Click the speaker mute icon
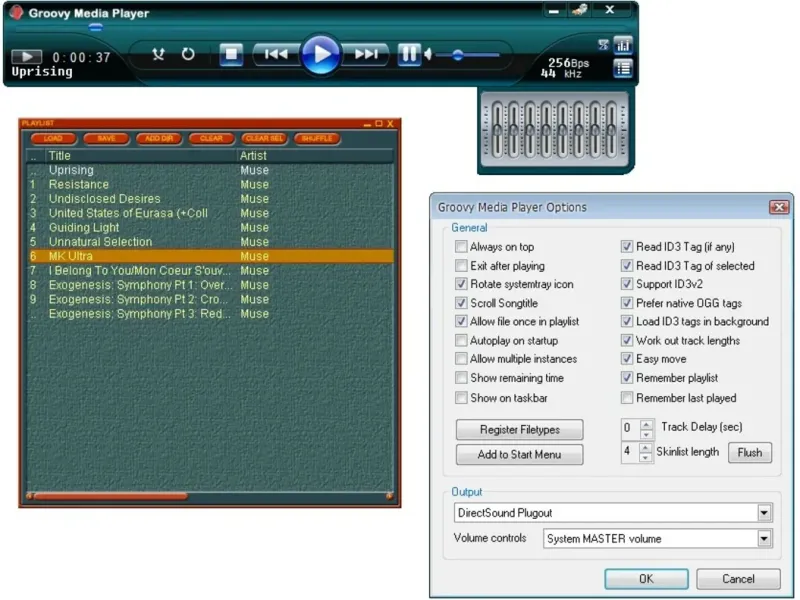The height and width of the screenshot is (600, 800). [x=428, y=54]
